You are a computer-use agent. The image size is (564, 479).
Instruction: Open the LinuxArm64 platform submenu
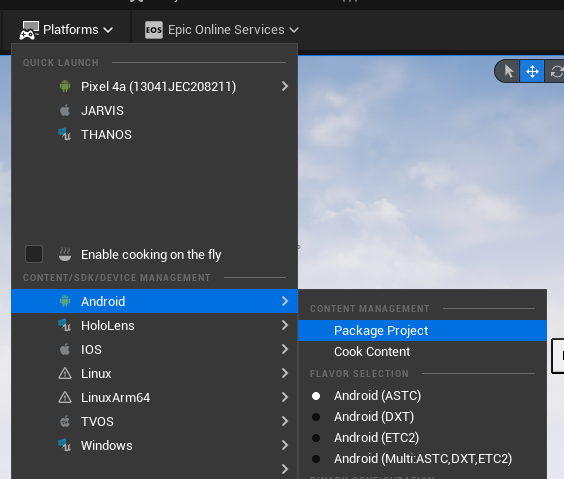point(155,397)
